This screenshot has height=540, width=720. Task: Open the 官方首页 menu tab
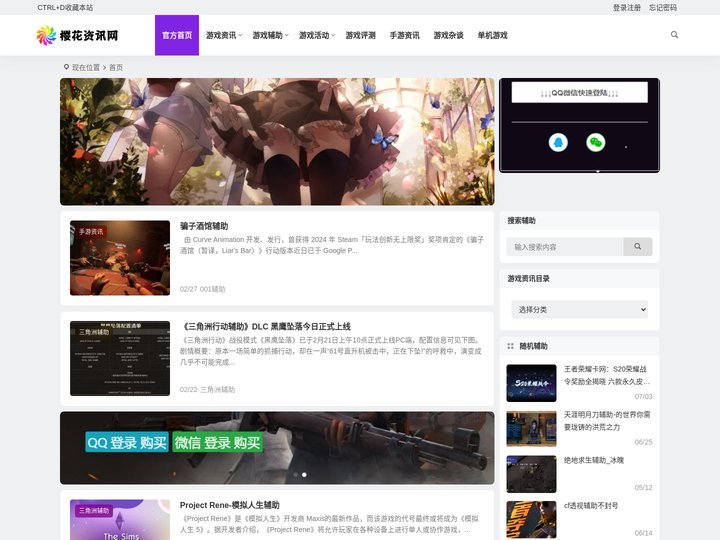pyautogui.click(x=177, y=35)
